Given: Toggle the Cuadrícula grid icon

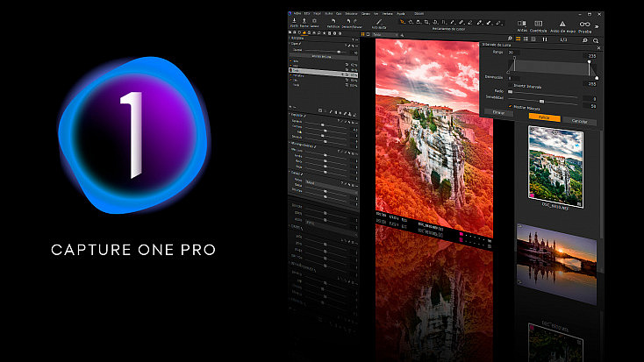Looking at the screenshot, I should pyautogui.click(x=538, y=24).
